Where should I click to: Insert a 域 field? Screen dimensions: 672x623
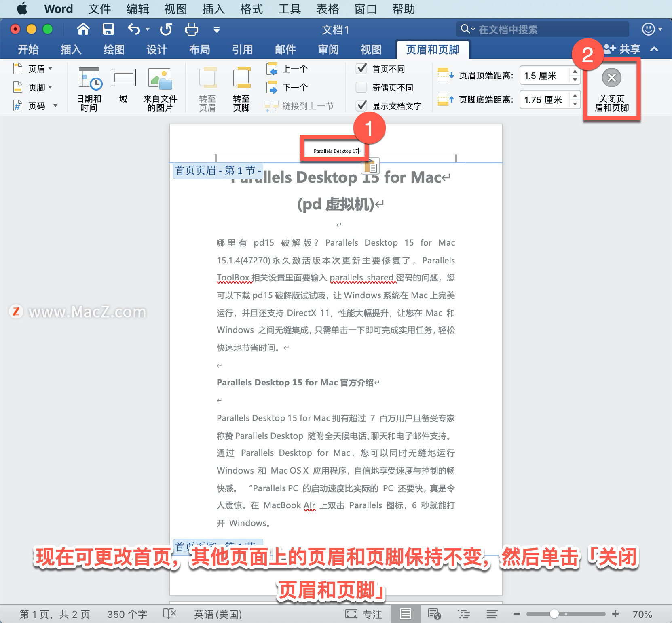point(123,86)
